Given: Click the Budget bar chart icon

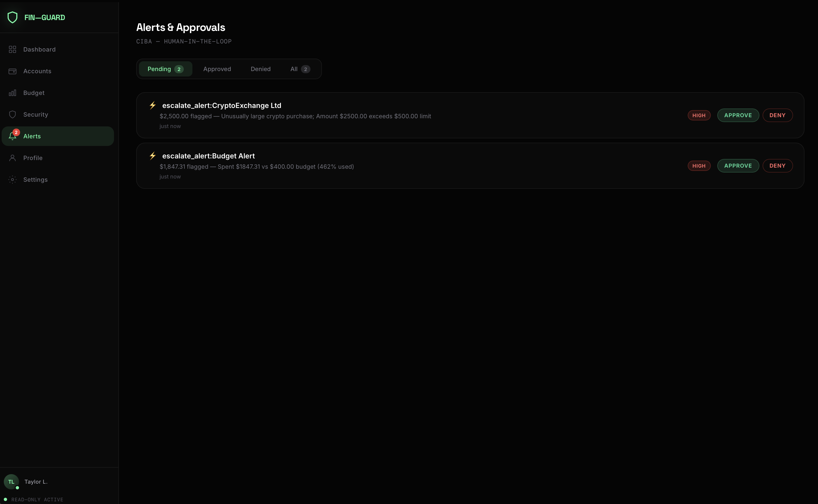Looking at the screenshot, I should click(x=12, y=93).
